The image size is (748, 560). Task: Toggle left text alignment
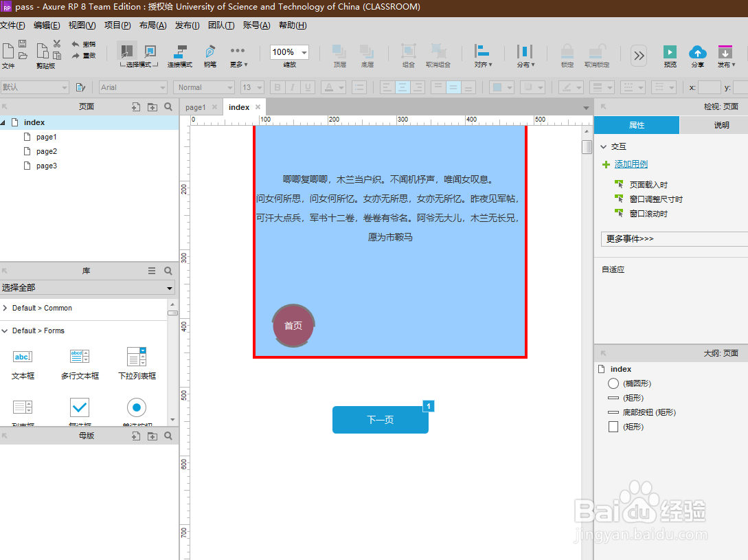coord(387,87)
